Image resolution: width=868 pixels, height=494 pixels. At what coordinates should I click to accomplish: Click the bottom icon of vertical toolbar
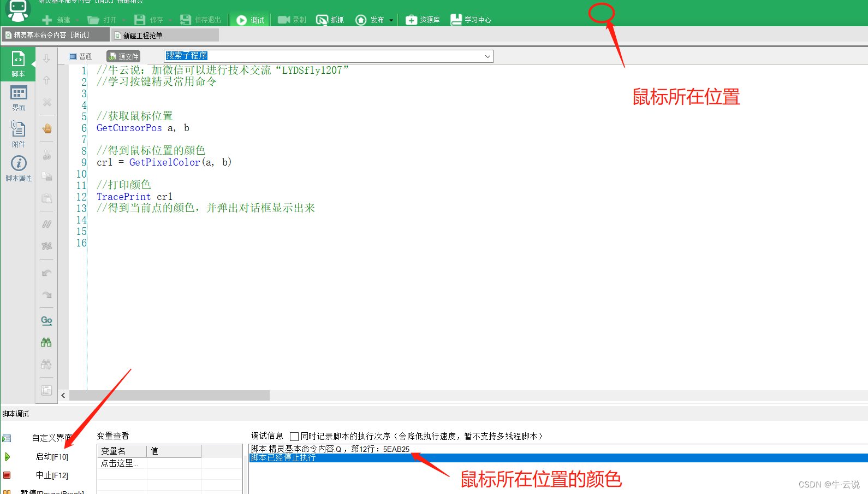click(47, 390)
